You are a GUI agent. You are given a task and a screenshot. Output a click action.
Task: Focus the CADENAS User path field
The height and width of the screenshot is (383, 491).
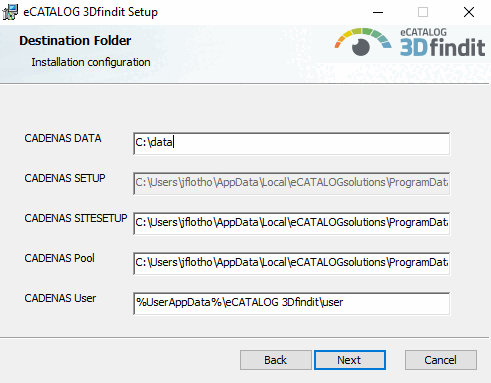tap(292, 303)
